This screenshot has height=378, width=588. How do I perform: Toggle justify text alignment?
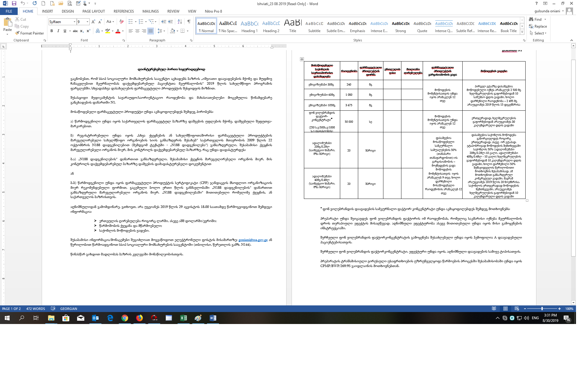click(x=151, y=31)
